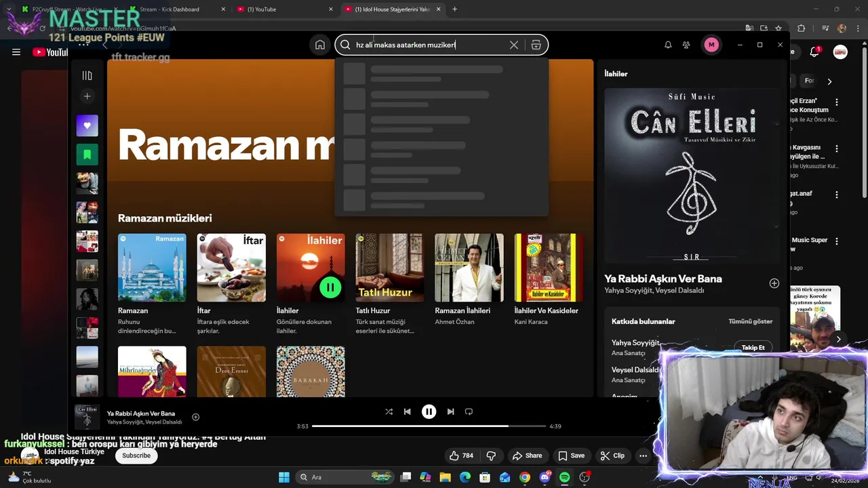868x488 pixels.
Task: Open Discord from taskbar
Action: (x=545, y=477)
